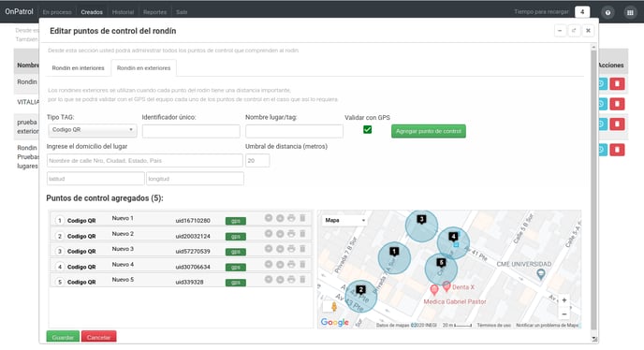Click the first round reorder icon for Nuevo 3

pos(269,249)
